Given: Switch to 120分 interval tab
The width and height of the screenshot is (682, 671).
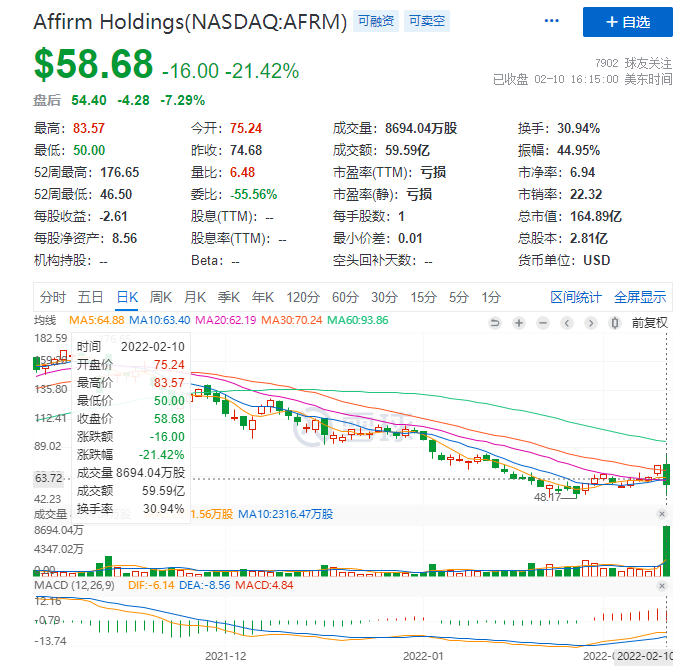Looking at the screenshot, I should pos(303,297).
